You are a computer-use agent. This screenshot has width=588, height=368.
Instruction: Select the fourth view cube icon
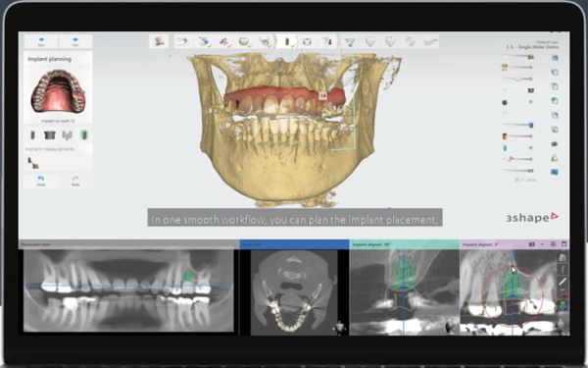(x=555, y=101)
